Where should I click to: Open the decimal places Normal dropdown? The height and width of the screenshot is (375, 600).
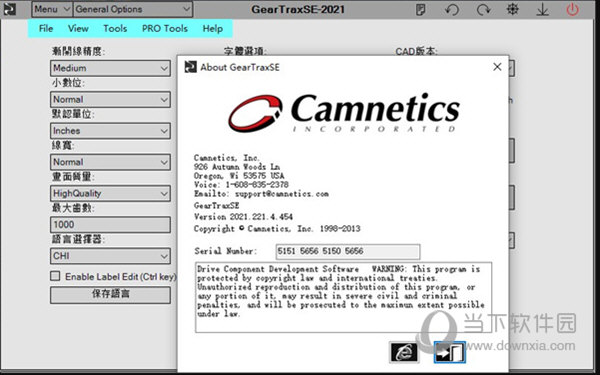(110, 99)
